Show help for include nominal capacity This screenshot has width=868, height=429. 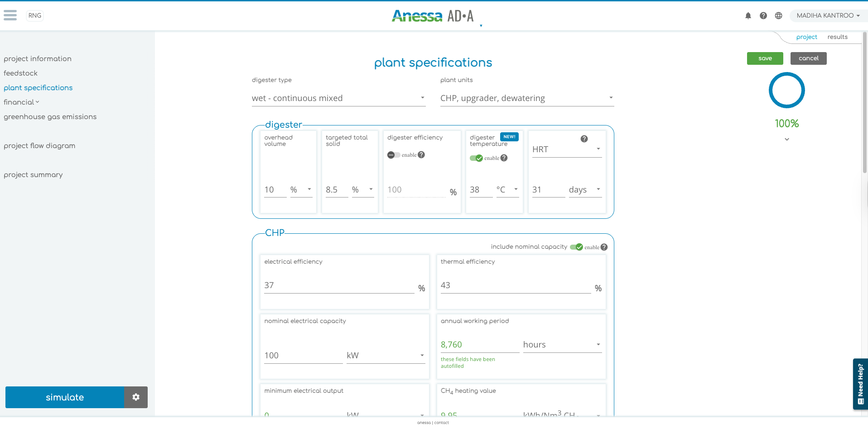click(604, 247)
